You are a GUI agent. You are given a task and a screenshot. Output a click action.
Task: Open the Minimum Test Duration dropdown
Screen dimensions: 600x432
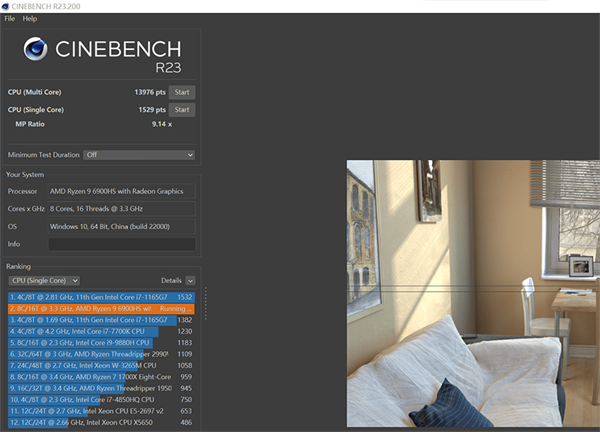pos(139,155)
